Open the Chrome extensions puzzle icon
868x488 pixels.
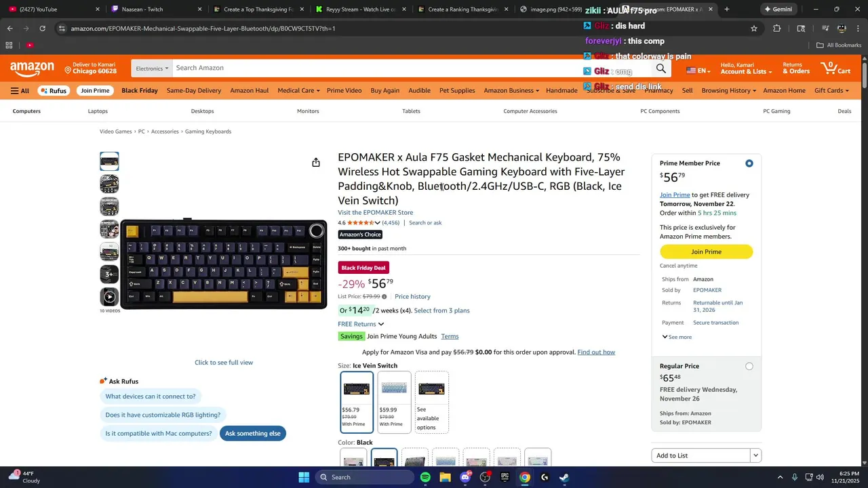(777, 28)
